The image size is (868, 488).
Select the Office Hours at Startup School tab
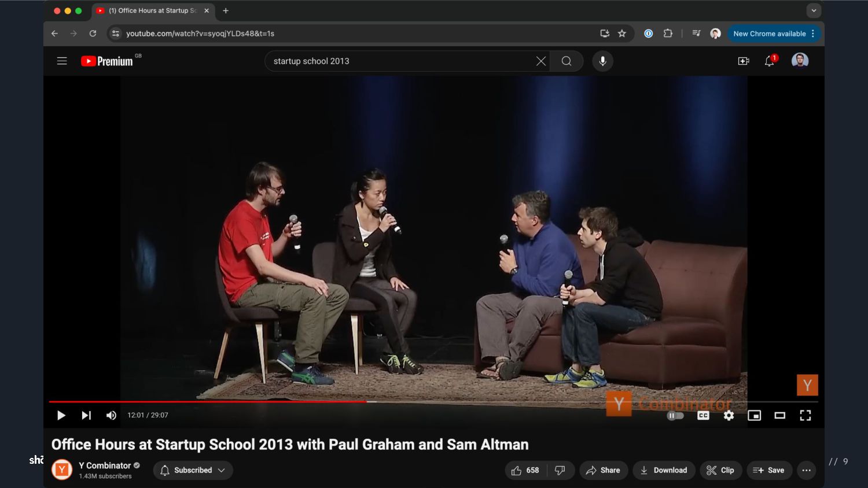click(152, 10)
